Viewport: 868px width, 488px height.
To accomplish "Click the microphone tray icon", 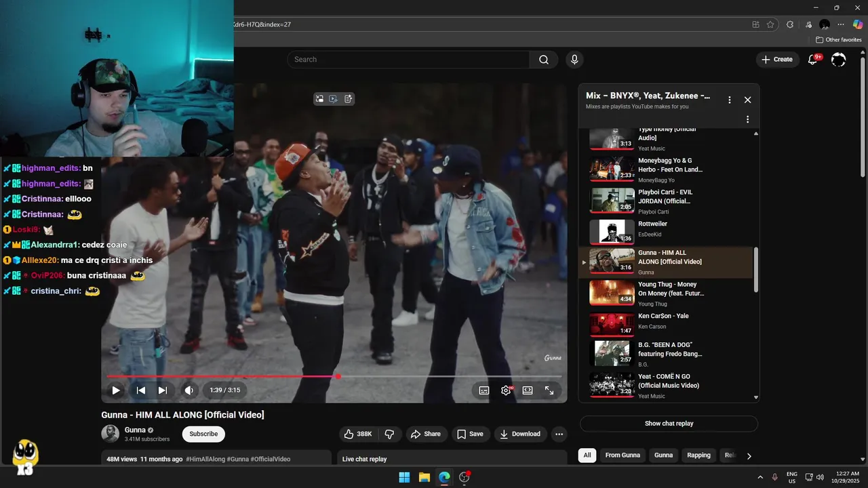I will [x=775, y=477].
